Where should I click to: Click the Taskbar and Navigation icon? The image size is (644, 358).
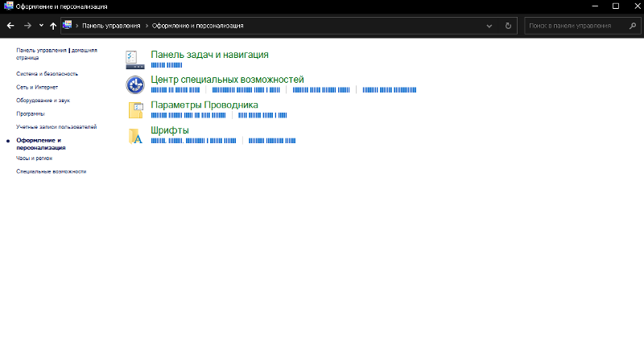point(135,60)
